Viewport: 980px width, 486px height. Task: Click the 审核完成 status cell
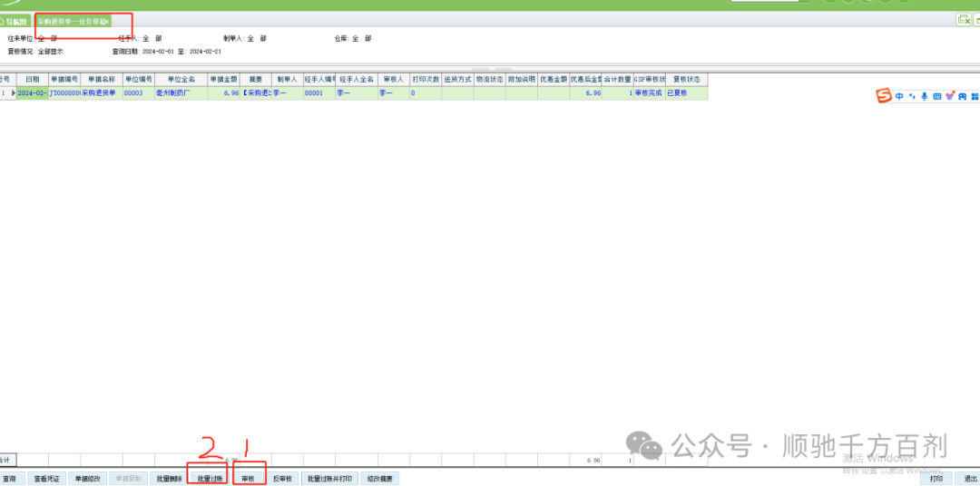650,92
